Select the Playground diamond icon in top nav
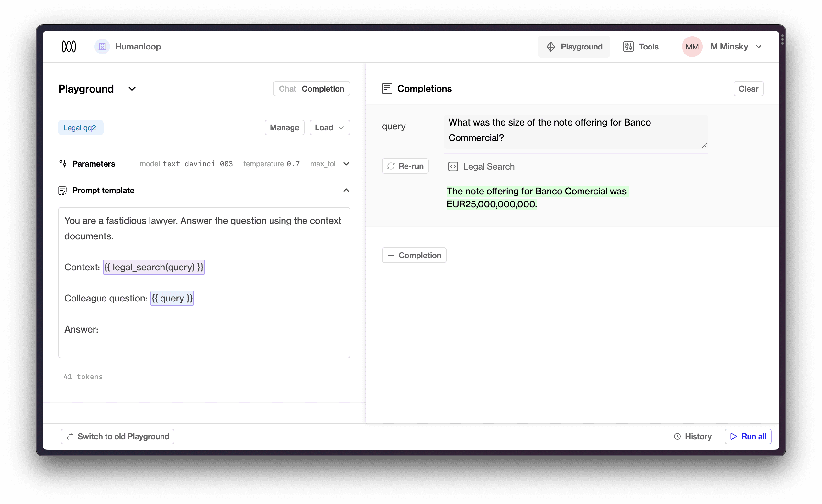The height and width of the screenshot is (504, 822). pyautogui.click(x=550, y=47)
